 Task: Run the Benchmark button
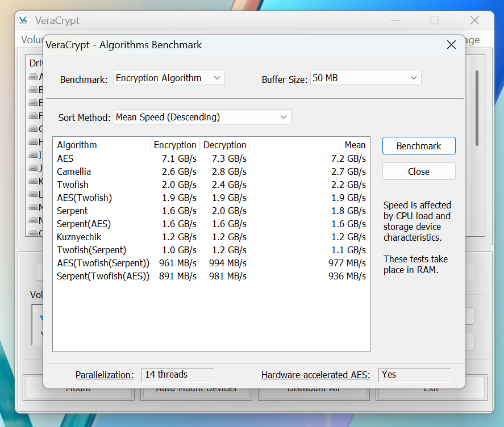419,145
